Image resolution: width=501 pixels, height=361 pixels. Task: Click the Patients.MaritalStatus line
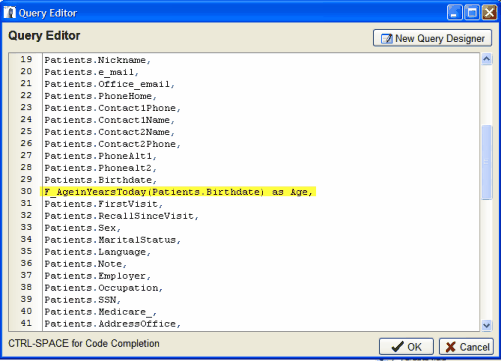click(x=112, y=240)
